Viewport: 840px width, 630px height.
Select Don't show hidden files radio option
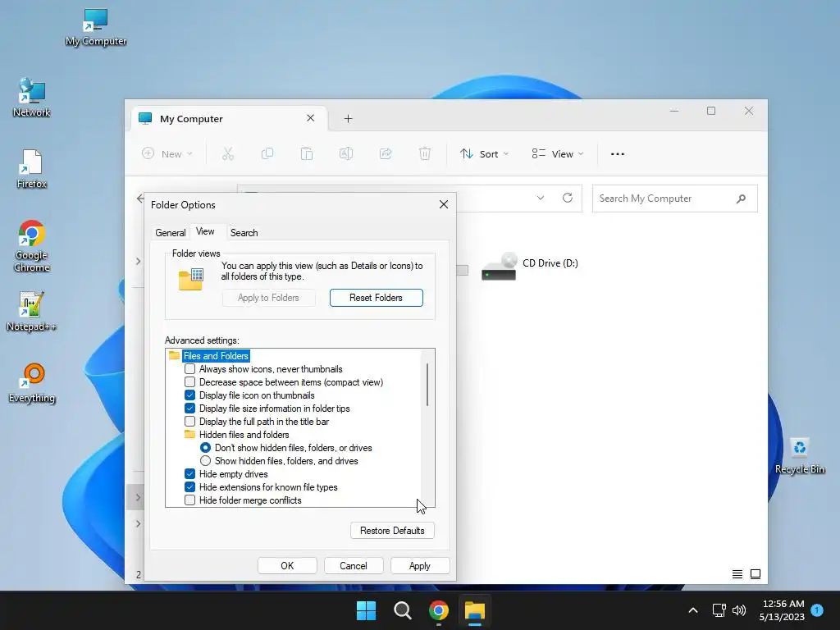[x=205, y=447]
